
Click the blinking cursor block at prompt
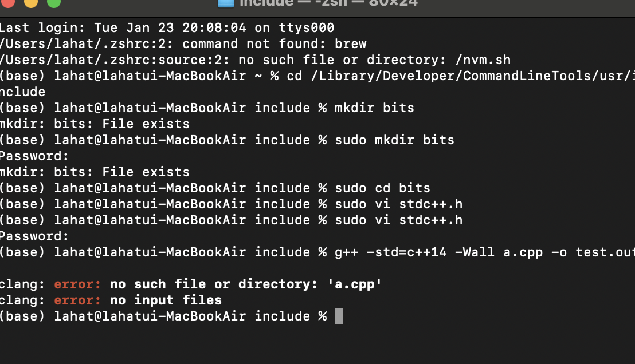tap(339, 316)
